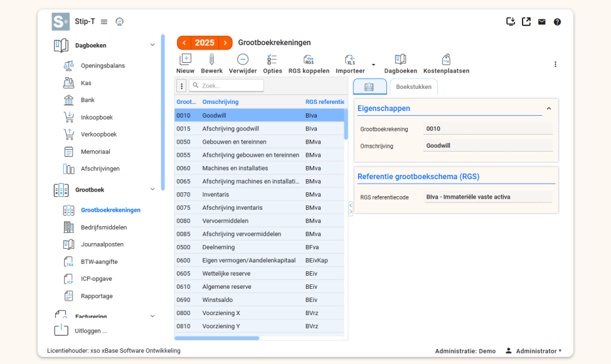Click the dashboard gauge icon in header
The image size is (611, 364).
coord(120,22)
